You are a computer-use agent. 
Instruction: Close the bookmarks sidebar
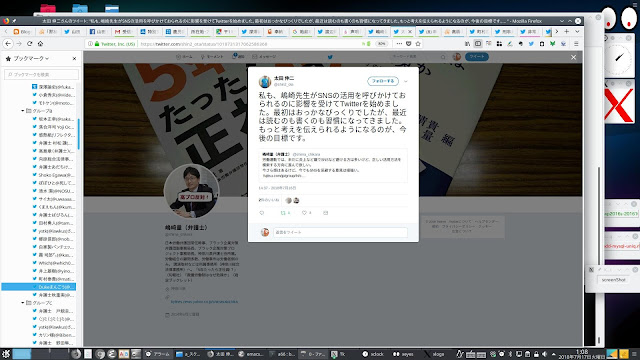pos(74,58)
